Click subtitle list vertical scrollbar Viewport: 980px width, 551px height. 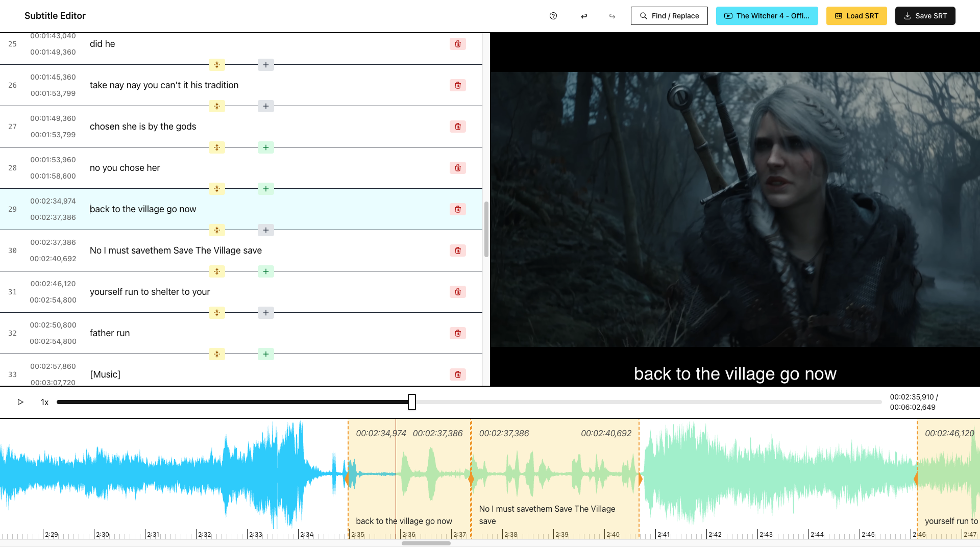tap(486, 229)
